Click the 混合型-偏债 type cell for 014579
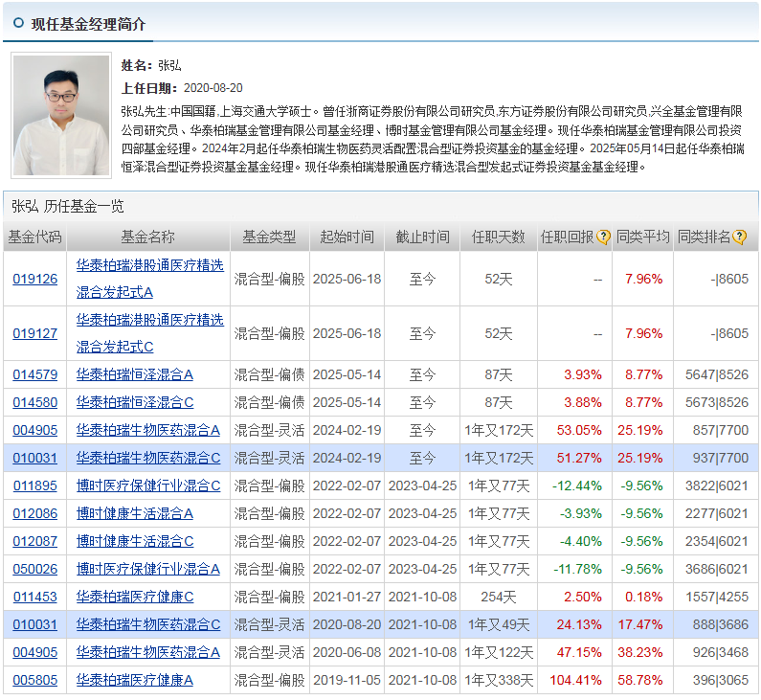 [269, 374]
